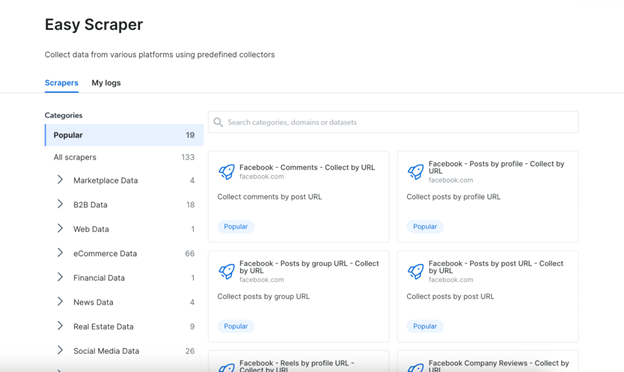Focus the search categories input field
This screenshot has height=372, width=624.
click(x=393, y=122)
